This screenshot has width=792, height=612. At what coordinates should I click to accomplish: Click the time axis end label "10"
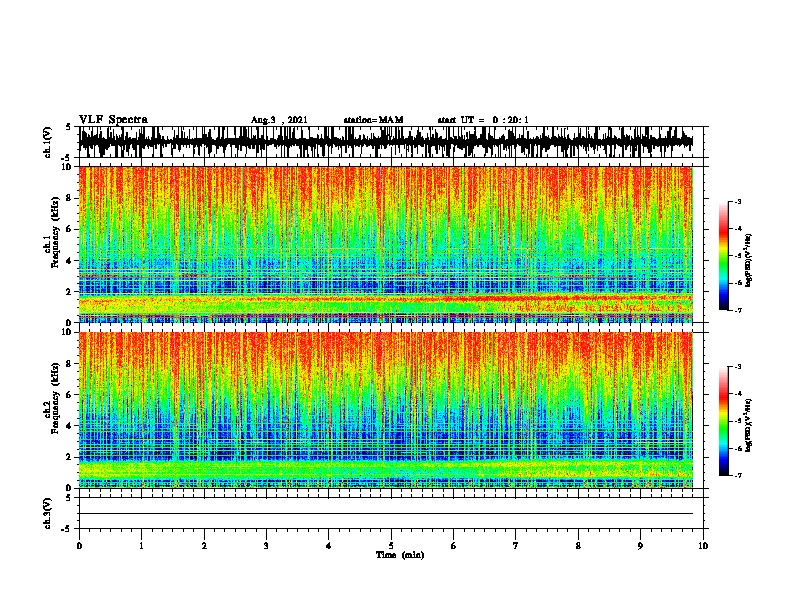point(703,546)
